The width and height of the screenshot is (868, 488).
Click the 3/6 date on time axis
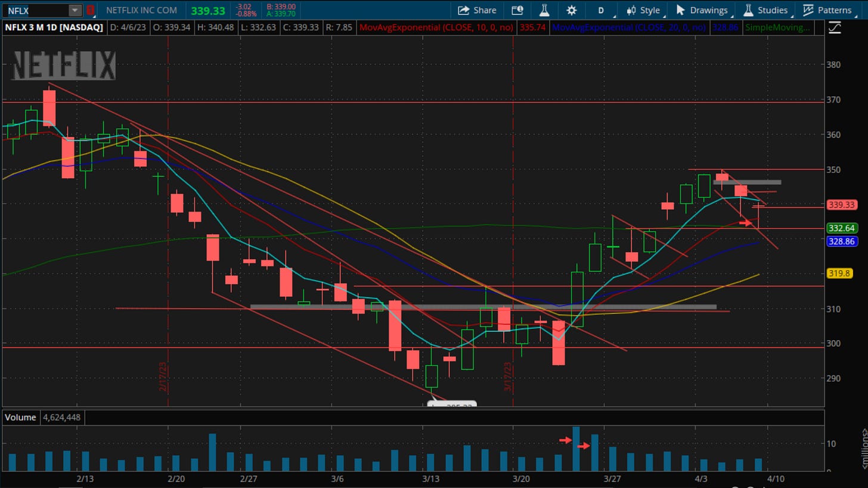point(337,479)
